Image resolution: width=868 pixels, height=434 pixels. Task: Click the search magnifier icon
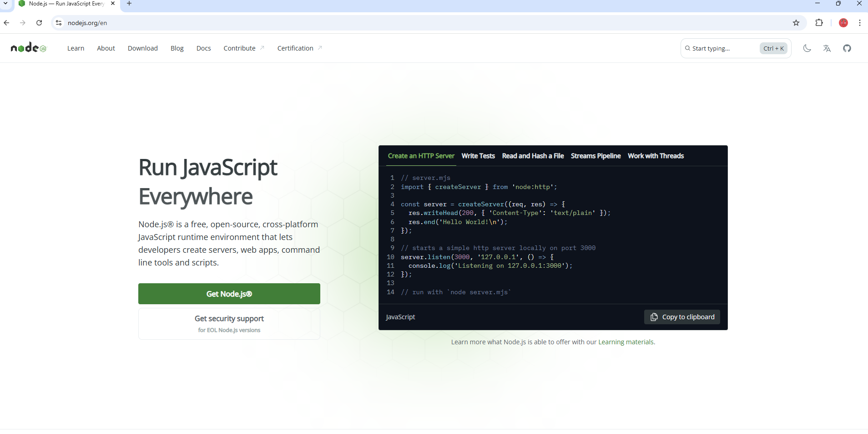pos(688,48)
